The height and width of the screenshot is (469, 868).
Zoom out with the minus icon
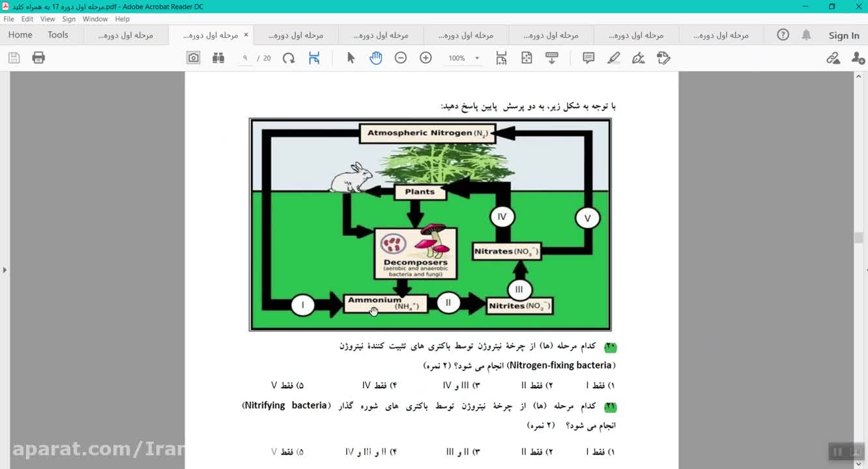coord(401,58)
